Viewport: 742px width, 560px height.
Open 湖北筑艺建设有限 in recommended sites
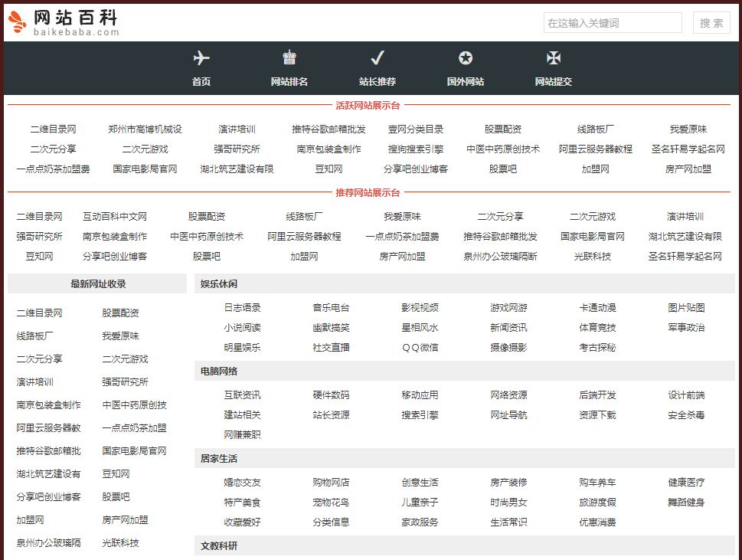click(x=685, y=236)
